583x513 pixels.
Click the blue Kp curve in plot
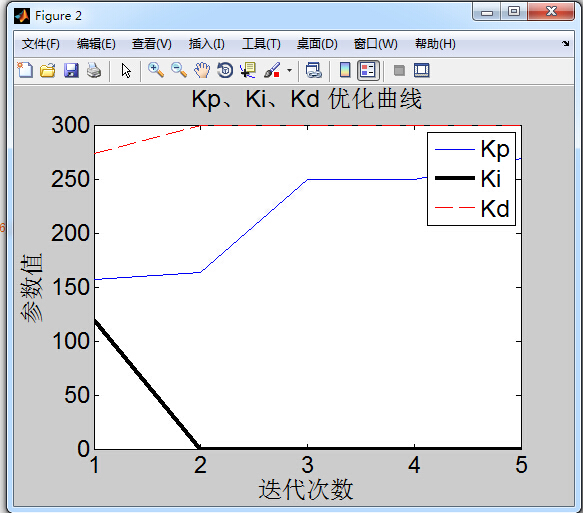[x=254, y=226]
